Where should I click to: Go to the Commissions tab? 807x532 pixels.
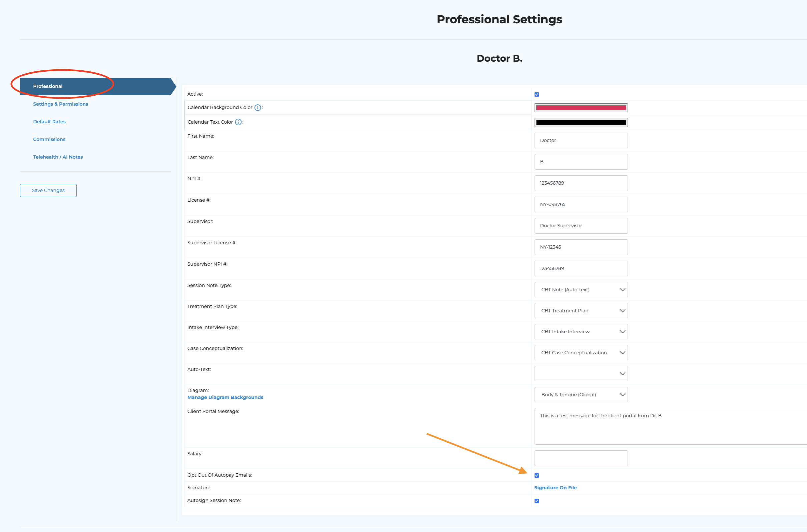[49, 139]
